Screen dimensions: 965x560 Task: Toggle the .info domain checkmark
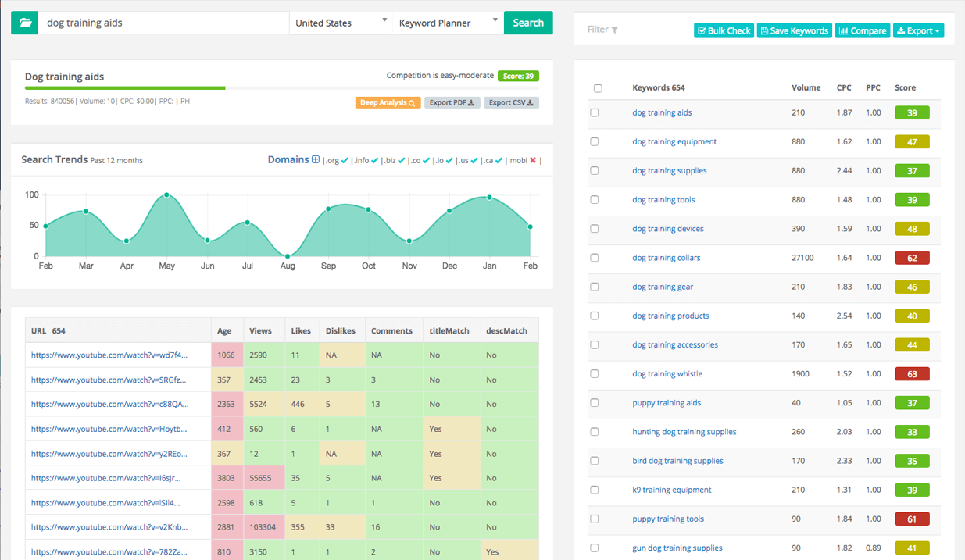click(375, 160)
